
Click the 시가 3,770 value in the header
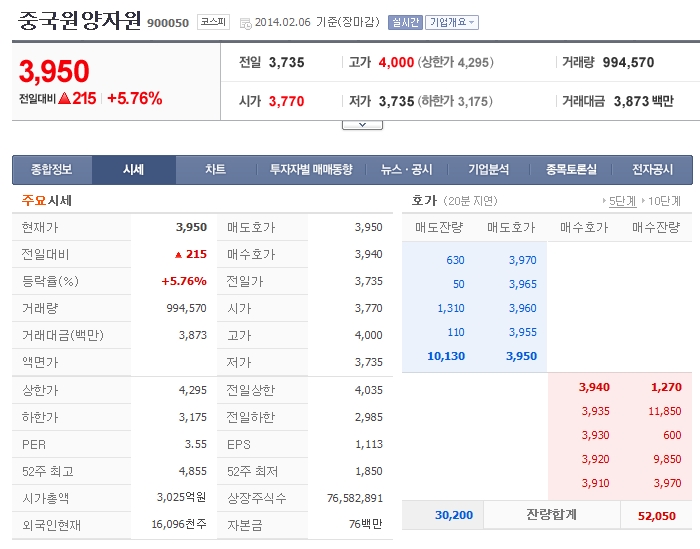(x=286, y=101)
